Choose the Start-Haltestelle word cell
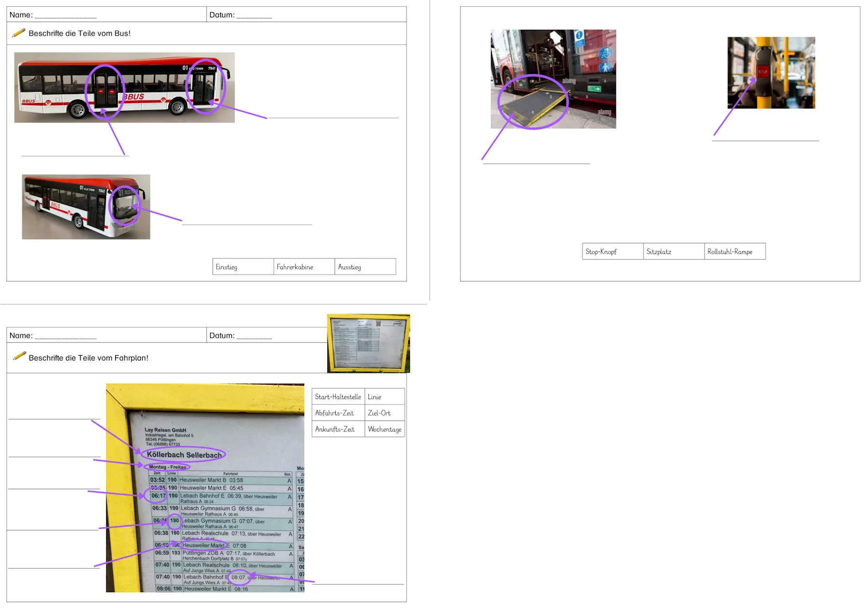This screenshot has height=609, width=868. pos(338,397)
